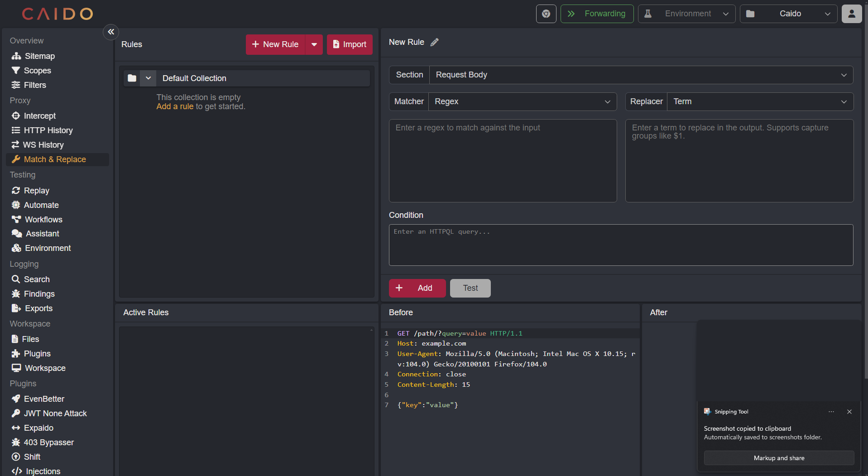Open the Matcher dropdown showing Regex

click(523, 101)
